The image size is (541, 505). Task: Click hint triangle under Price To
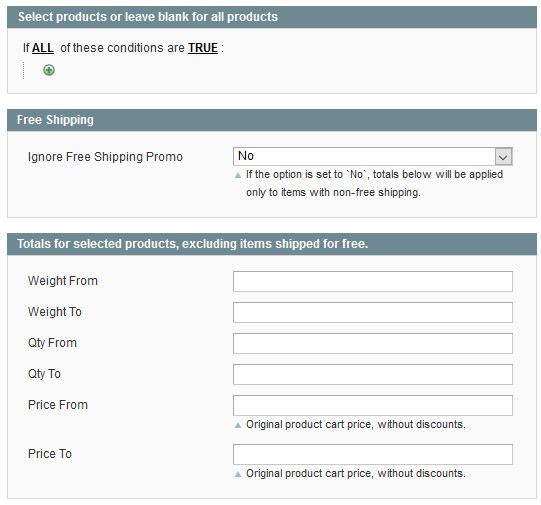(x=238, y=474)
